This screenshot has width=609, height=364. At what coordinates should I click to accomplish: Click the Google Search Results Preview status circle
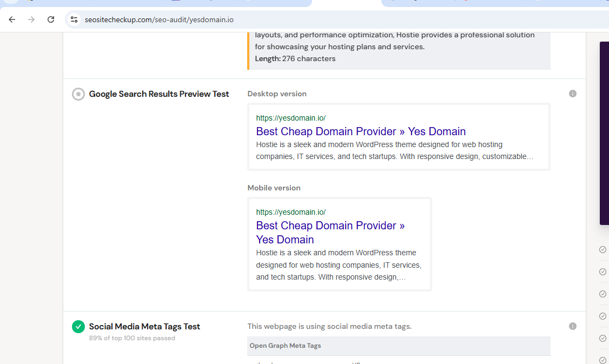pyautogui.click(x=78, y=94)
